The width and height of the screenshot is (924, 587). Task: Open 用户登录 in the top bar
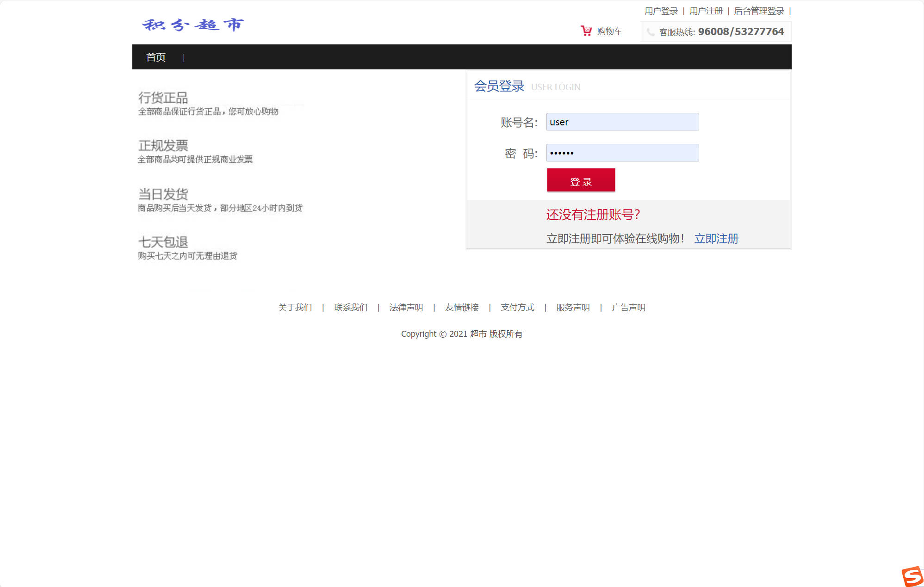(x=661, y=10)
